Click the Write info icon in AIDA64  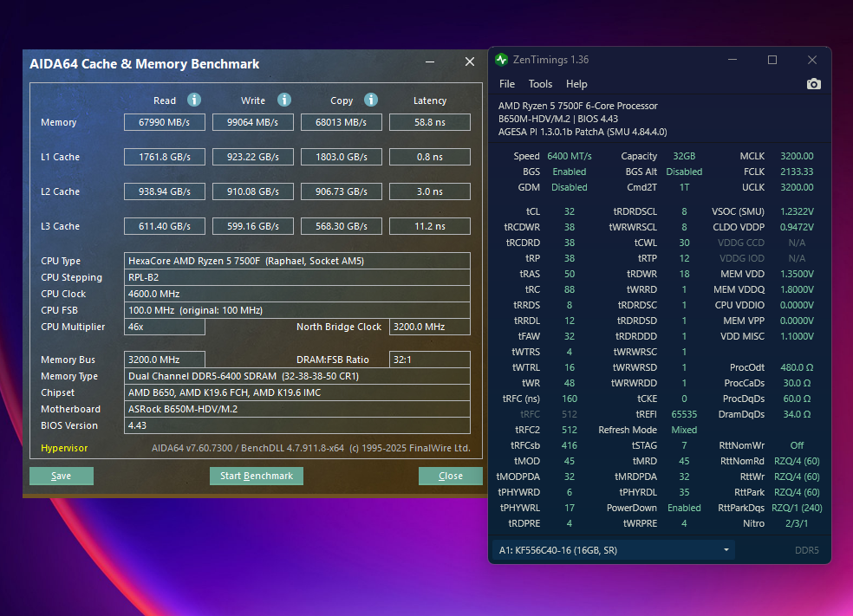284,100
